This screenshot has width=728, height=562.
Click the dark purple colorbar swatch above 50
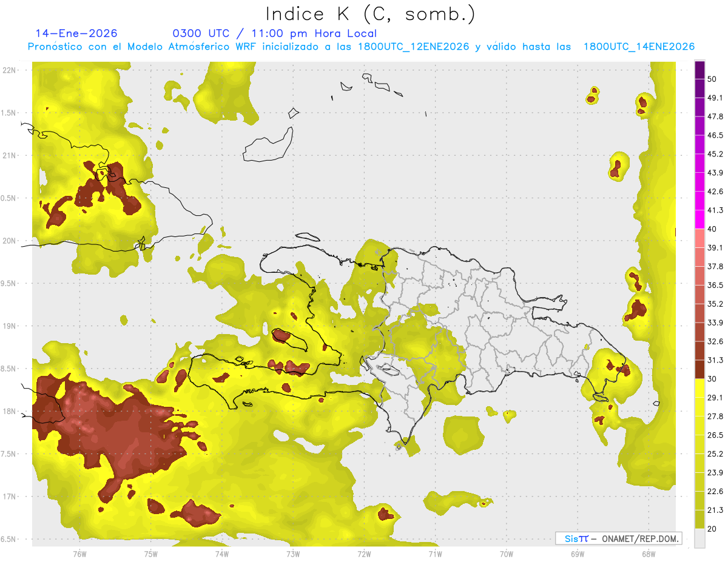(x=699, y=70)
